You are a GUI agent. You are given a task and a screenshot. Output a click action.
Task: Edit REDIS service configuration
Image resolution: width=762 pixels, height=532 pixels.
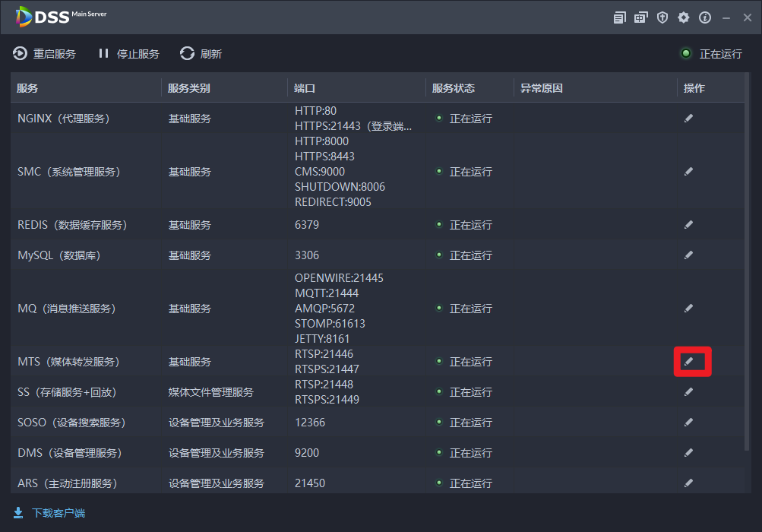tap(688, 225)
